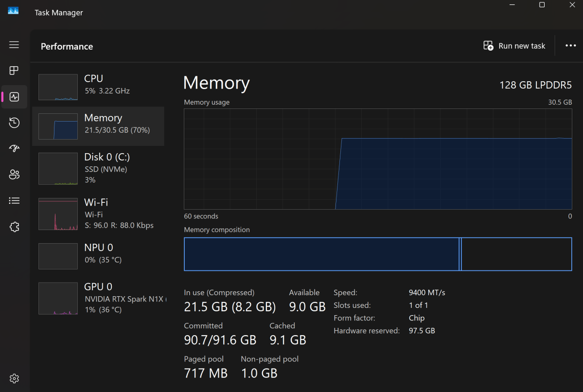
Task: Click the CPU mini graph thumbnail
Action: (58, 87)
